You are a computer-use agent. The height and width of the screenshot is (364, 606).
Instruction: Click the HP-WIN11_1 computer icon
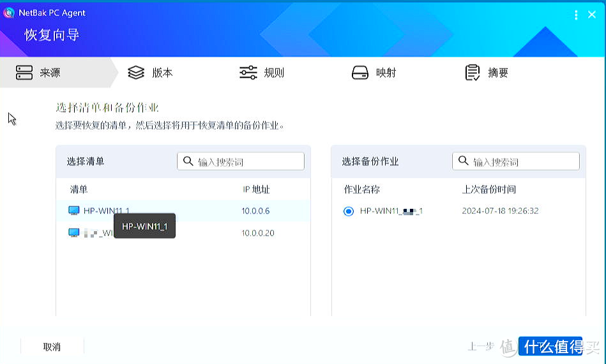coord(73,211)
